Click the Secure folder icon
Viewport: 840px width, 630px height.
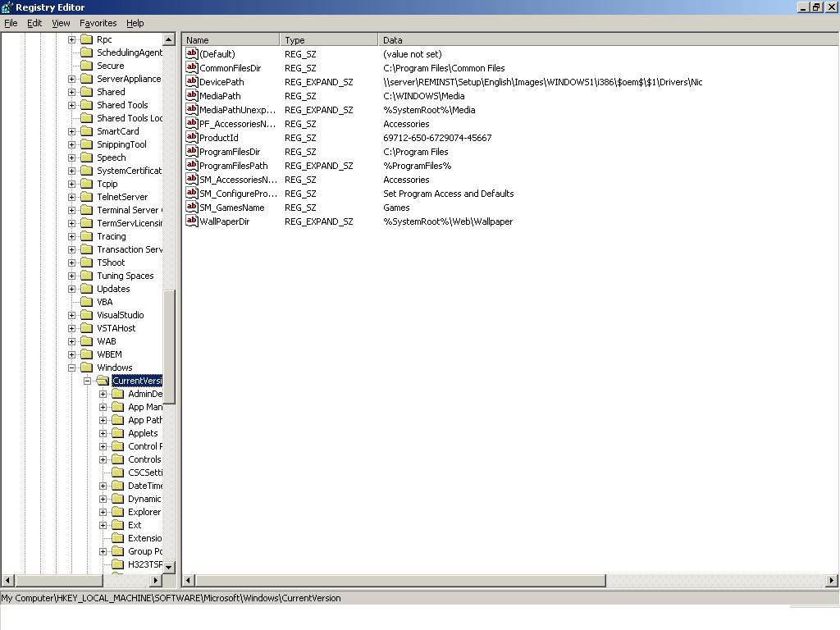(86, 66)
